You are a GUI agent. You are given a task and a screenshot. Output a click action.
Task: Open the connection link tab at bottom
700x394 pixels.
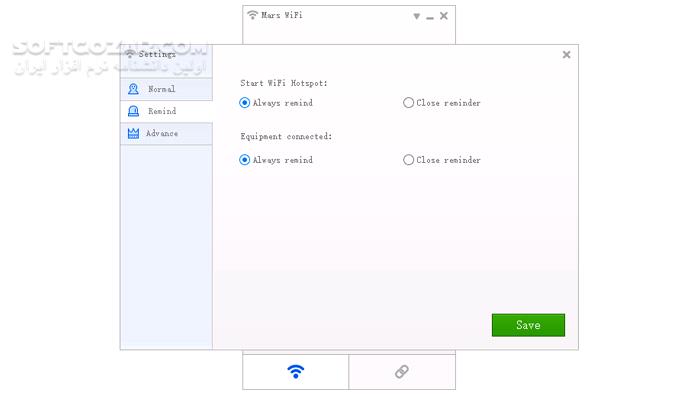[402, 371]
